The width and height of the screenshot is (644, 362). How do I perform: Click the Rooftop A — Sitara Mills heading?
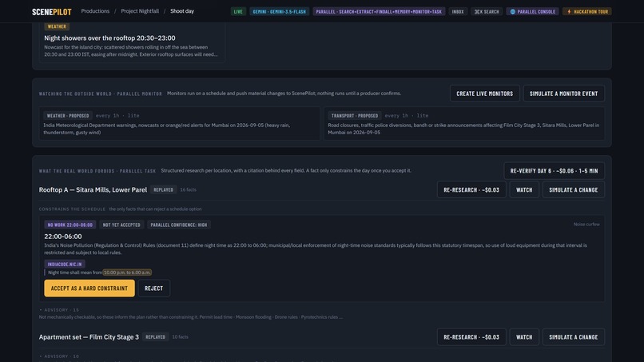[93, 190]
